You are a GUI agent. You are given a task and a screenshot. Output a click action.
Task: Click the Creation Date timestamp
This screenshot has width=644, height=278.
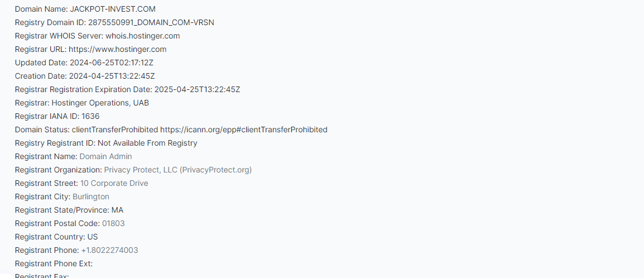coord(112,76)
